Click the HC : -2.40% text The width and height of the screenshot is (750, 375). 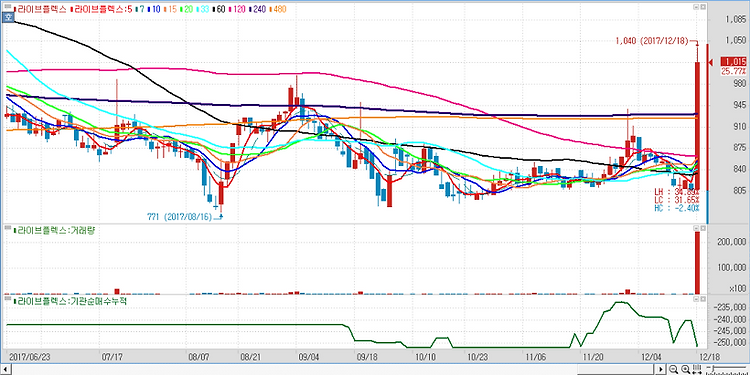pyautogui.click(x=676, y=208)
